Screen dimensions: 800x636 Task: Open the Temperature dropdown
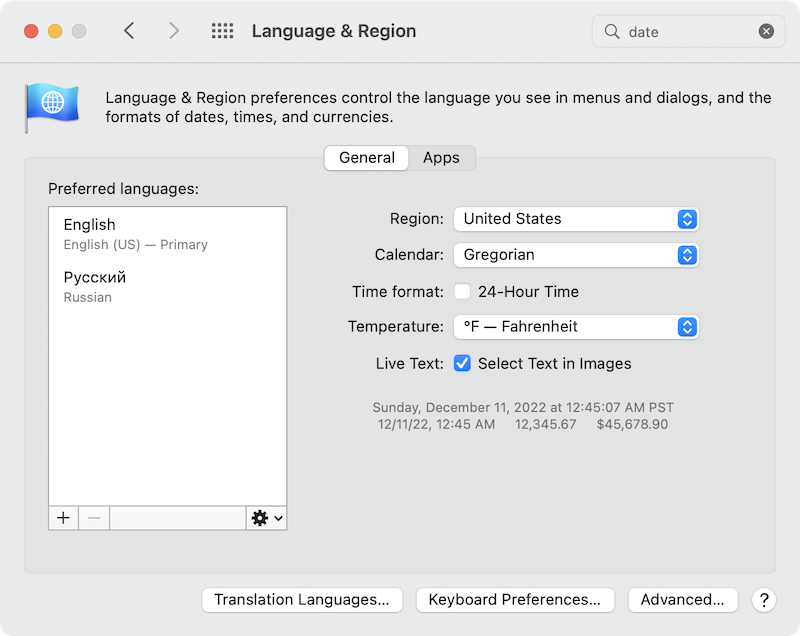point(575,327)
